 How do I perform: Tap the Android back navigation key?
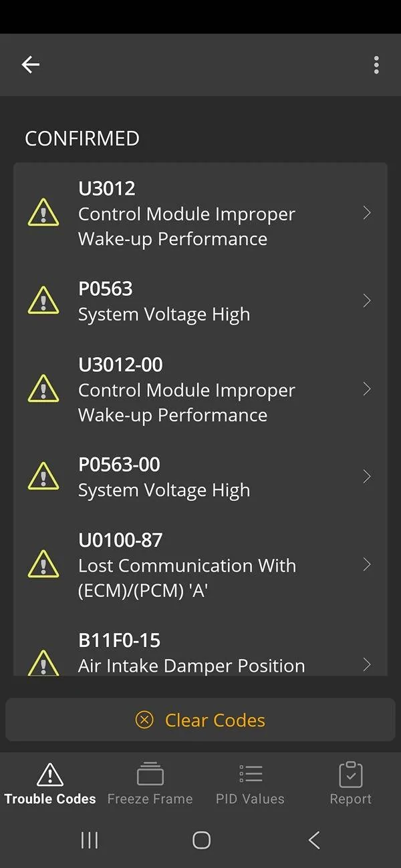(x=313, y=840)
